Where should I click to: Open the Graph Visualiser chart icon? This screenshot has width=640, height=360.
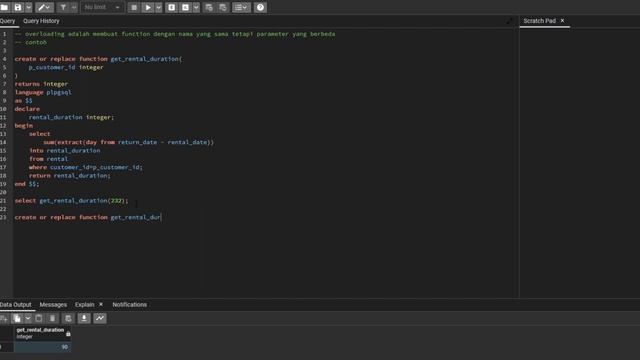point(100,318)
